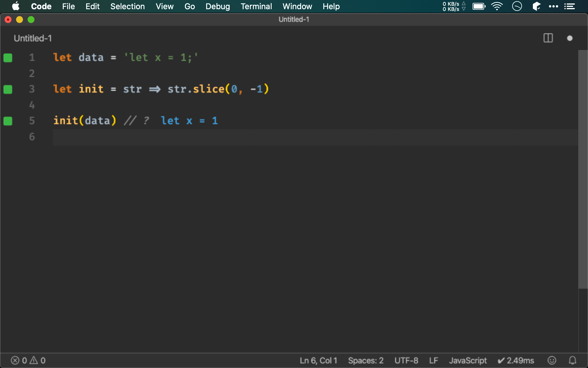Viewport: 588px width, 368px height.
Task: Expand the Go menu item
Action: [190, 6]
